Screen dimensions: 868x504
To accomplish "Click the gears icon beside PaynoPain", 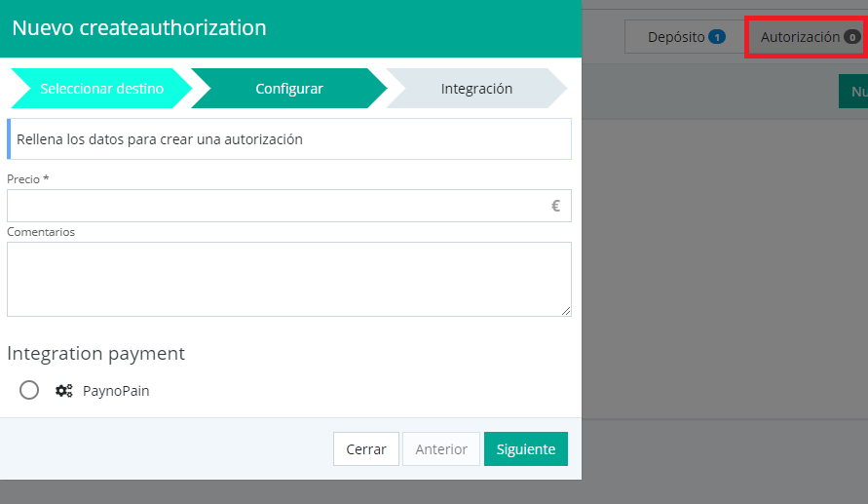I will tap(63, 391).
